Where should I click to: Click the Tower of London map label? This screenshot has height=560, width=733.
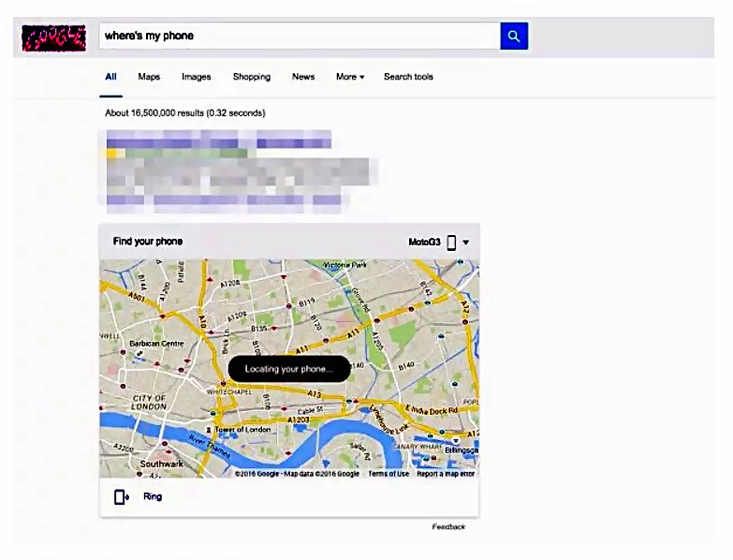click(242, 430)
